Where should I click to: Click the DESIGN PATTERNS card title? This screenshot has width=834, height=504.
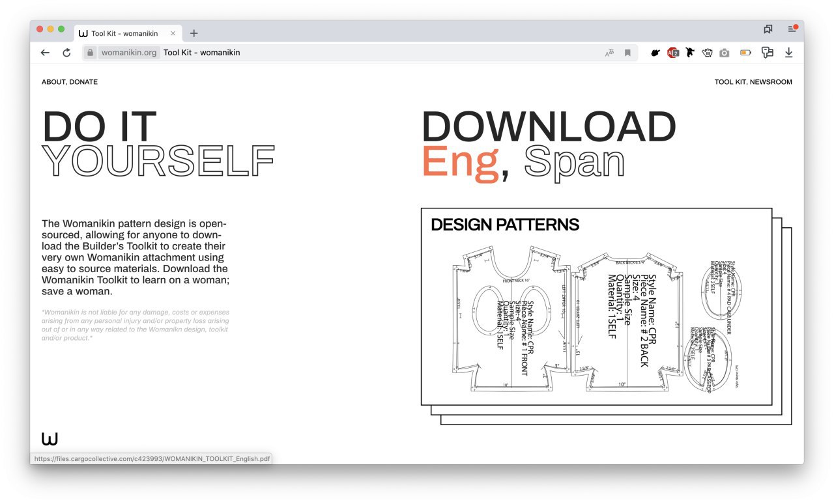point(505,225)
